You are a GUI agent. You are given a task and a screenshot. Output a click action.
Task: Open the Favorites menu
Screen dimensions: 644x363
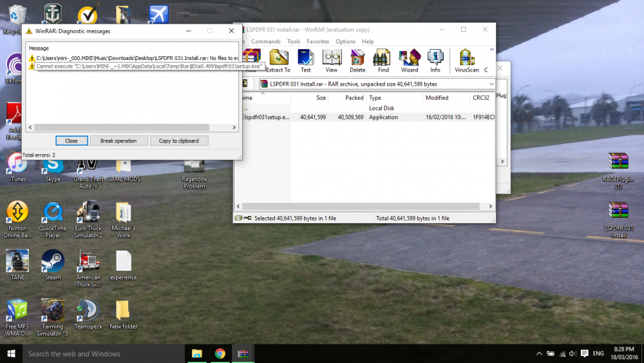317,41
